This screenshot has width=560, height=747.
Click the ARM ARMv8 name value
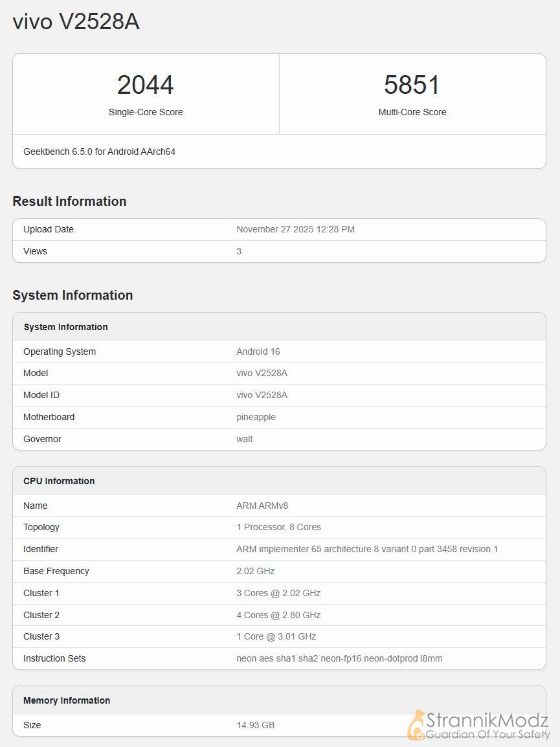[x=262, y=506]
